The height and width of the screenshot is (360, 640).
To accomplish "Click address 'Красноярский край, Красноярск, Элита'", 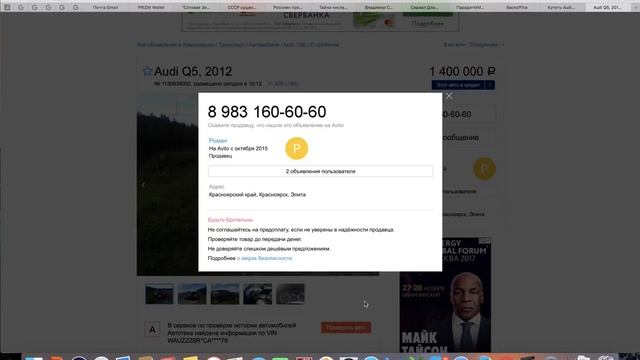I will [257, 195].
